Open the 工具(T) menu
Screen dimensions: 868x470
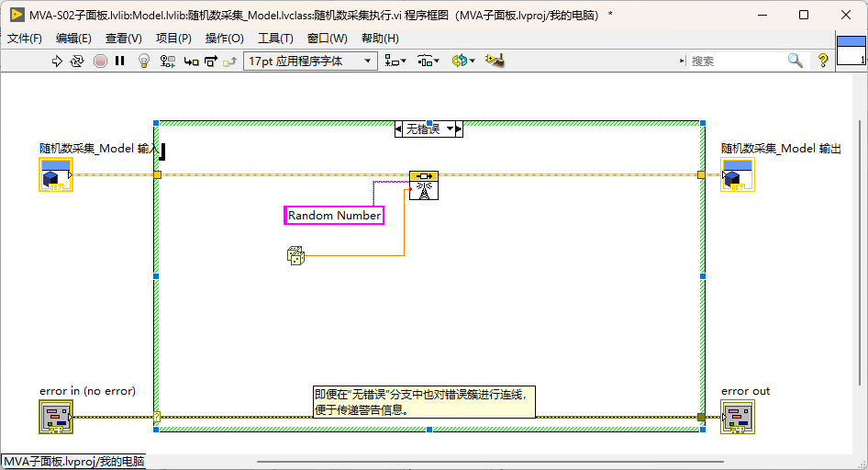275,39
